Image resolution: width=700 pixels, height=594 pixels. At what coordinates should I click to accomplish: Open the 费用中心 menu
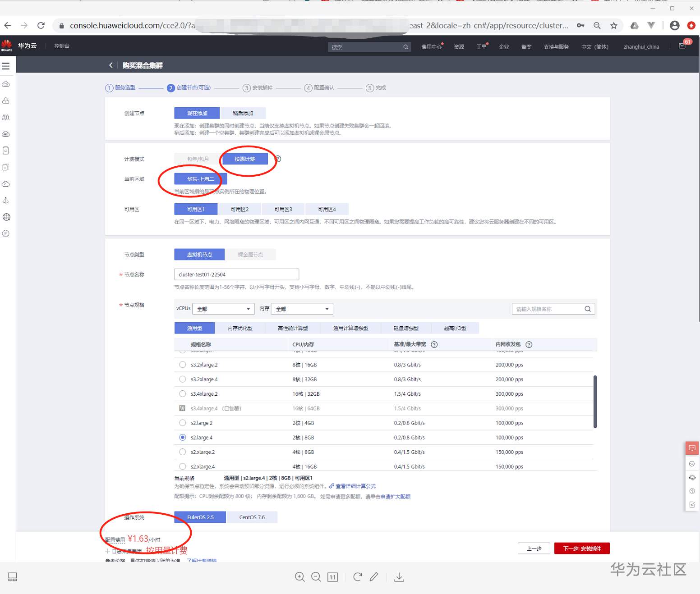point(432,47)
